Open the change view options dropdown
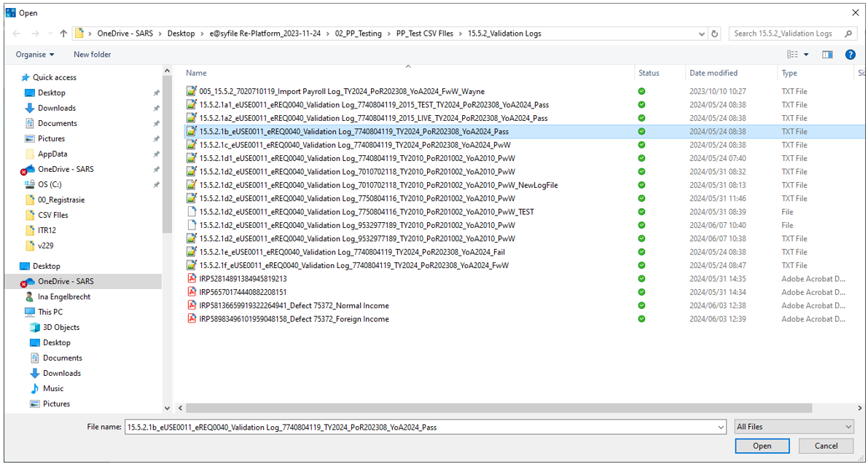Image resolution: width=868 pixels, height=464 pixels. tap(806, 55)
